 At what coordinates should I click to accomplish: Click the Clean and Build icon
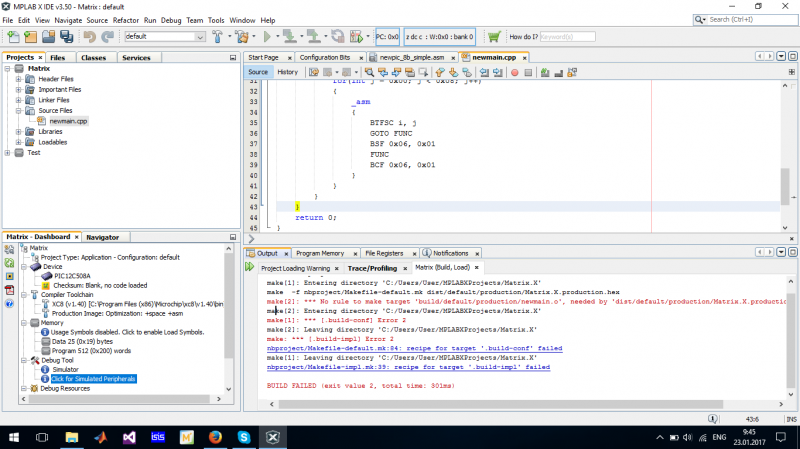pos(242,37)
